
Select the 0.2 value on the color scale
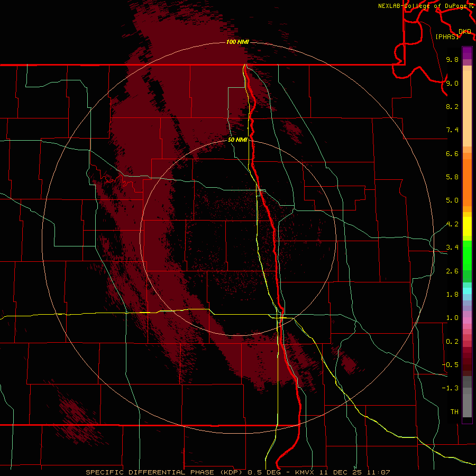pos(452,342)
